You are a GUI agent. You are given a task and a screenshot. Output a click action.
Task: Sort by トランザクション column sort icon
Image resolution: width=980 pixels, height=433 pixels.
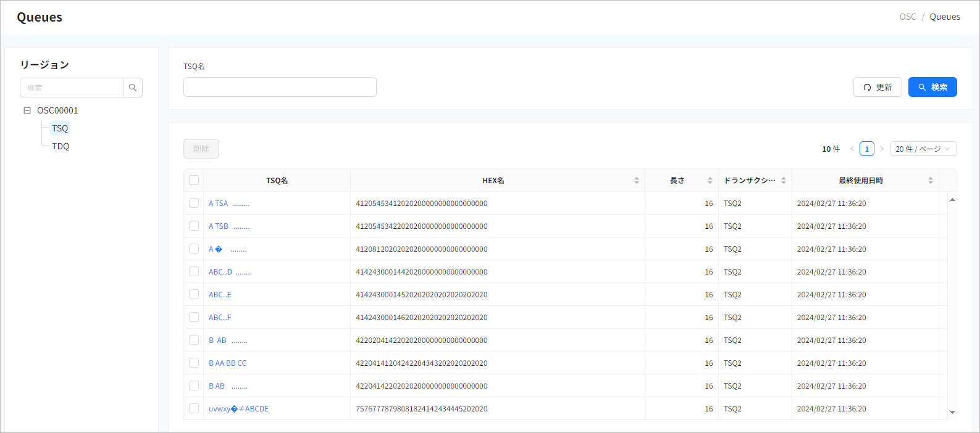point(783,181)
